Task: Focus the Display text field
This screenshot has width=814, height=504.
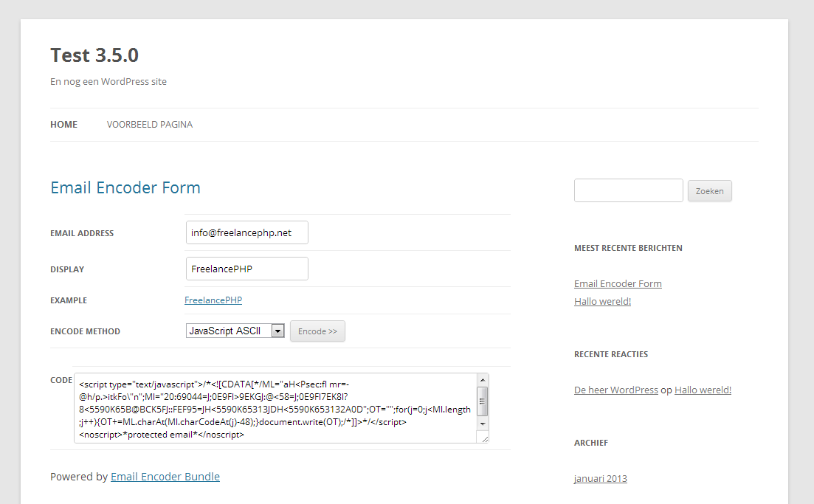Action: pos(247,269)
